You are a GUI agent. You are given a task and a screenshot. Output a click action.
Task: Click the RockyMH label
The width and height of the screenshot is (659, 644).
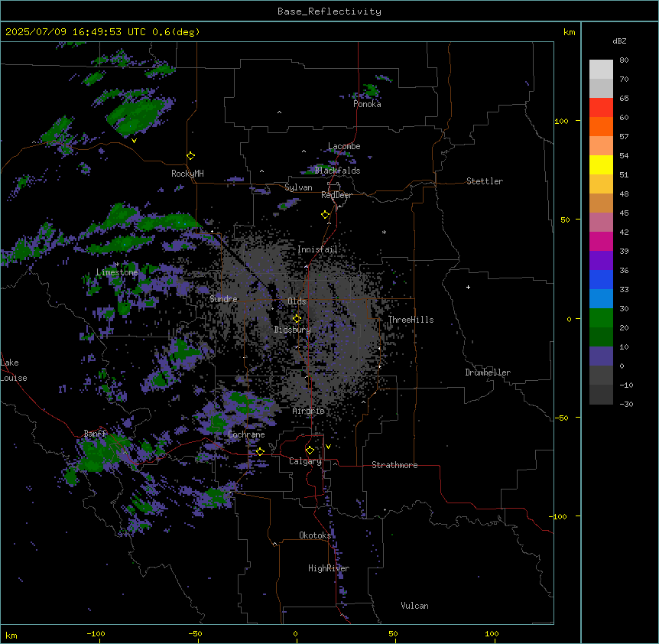187,174
